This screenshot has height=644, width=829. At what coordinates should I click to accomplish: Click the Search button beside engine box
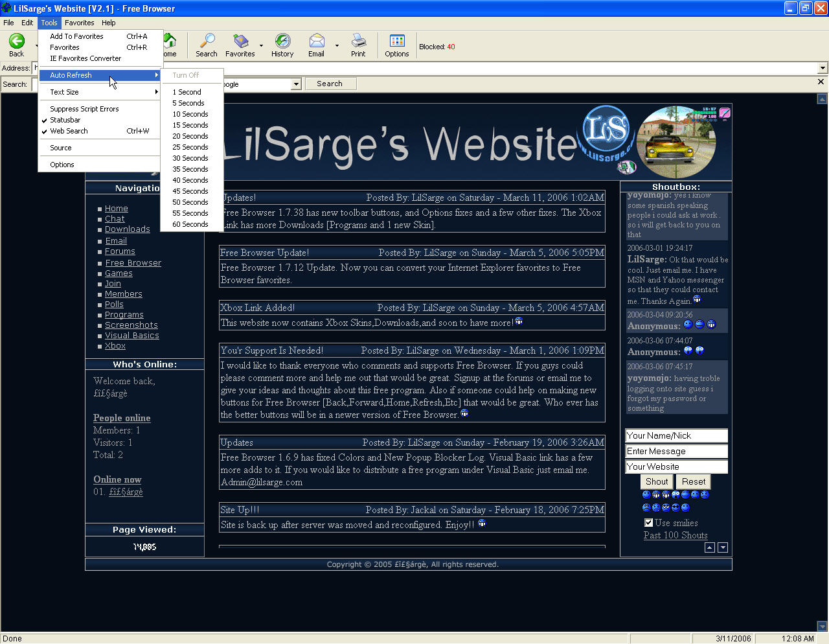pyautogui.click(x=330, y=84)
